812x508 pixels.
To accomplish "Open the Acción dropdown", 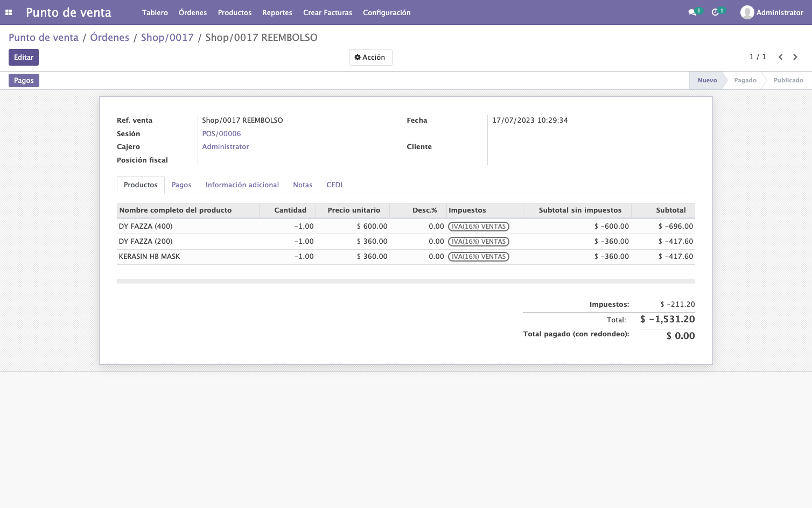I will pos(370,57).
